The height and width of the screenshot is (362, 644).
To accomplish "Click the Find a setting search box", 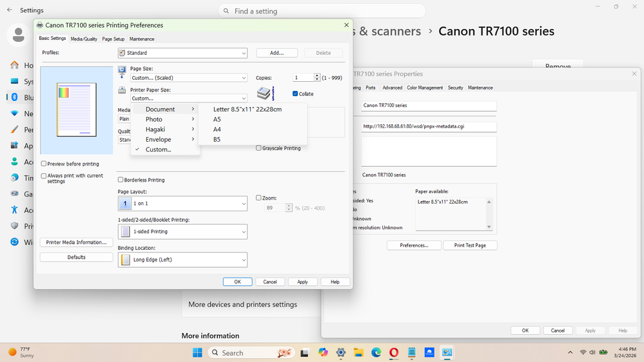I will coord(322,11).
